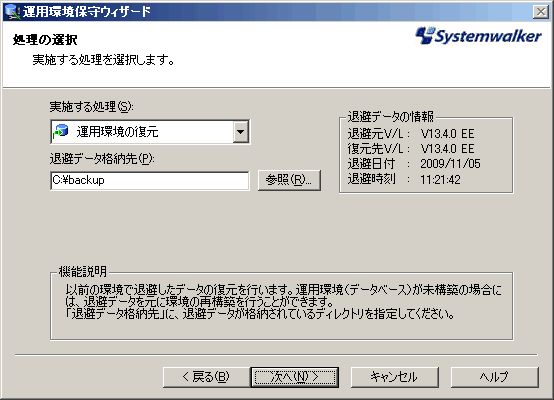Click the Systemwalker logo
This screenshot has height=400, width=554.
click(x=478, y=35)
